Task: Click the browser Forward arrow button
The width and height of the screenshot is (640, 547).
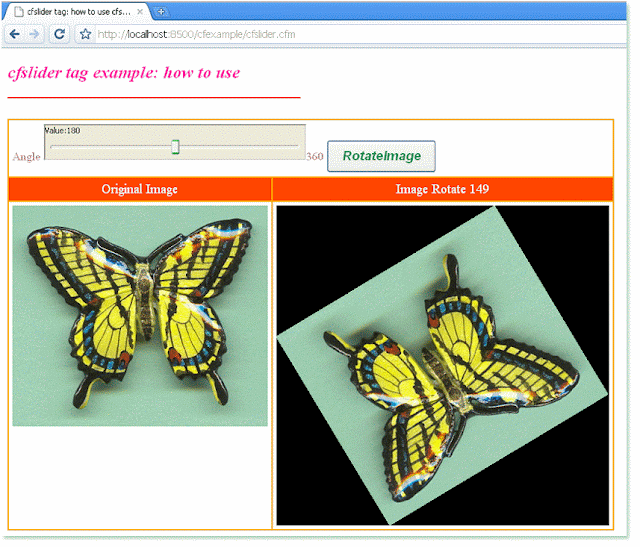Action: click(35, 34)
